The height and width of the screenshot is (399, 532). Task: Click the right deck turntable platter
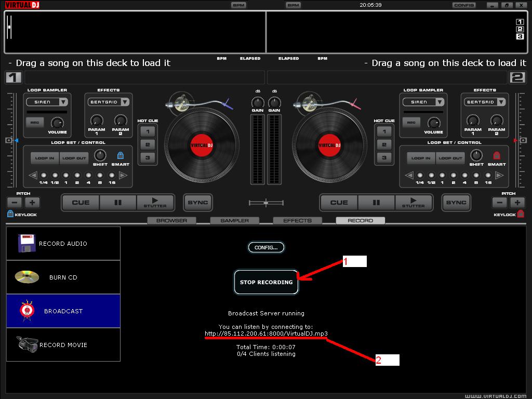pos(329,145)
